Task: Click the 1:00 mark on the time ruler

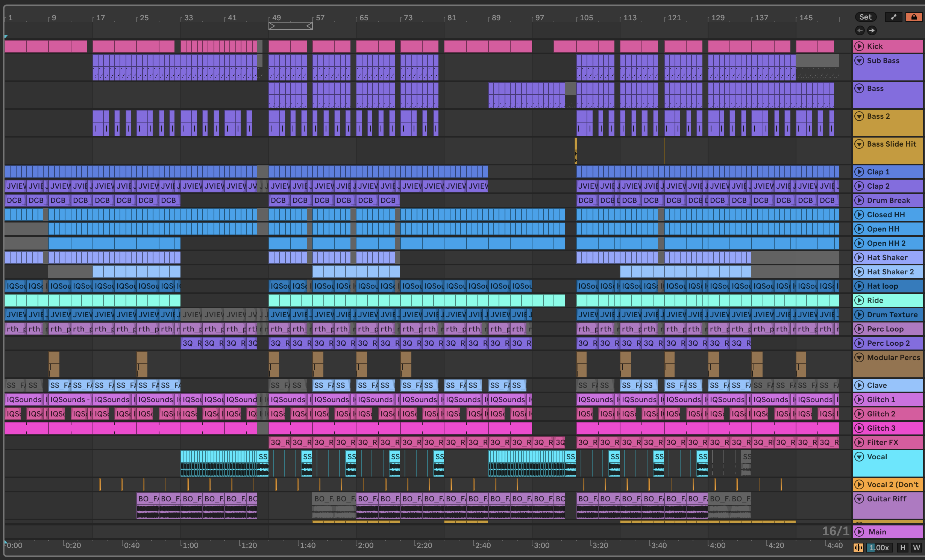Action: click(x=190, y=545)
